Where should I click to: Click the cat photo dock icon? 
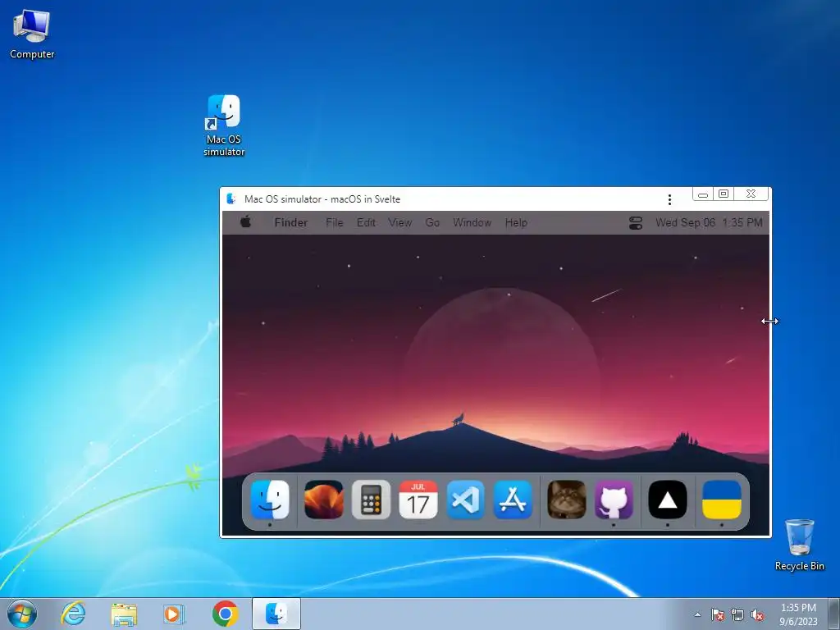point(566,500)
